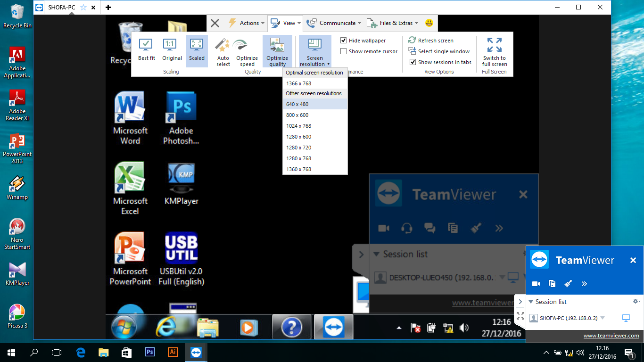Open file transfer from the session panel
The width and height of the screenshot is (644, 362).
pos(453,228)
